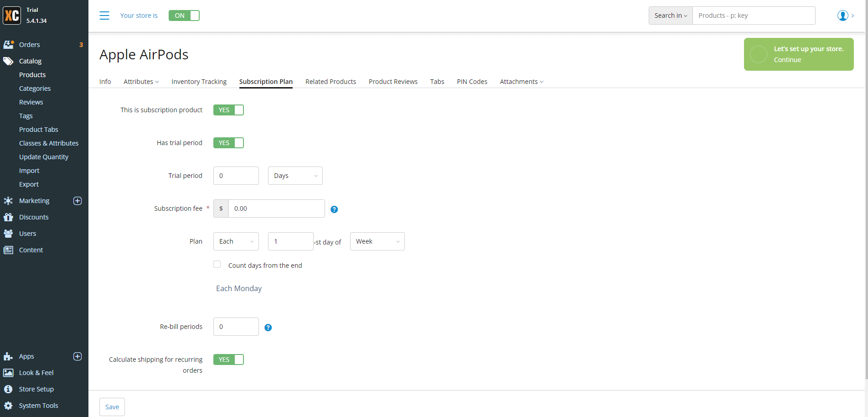The width and height of the screenshot is (868, 417).
Task: Open the user profile icon
Action: click(x=842, y=16)
